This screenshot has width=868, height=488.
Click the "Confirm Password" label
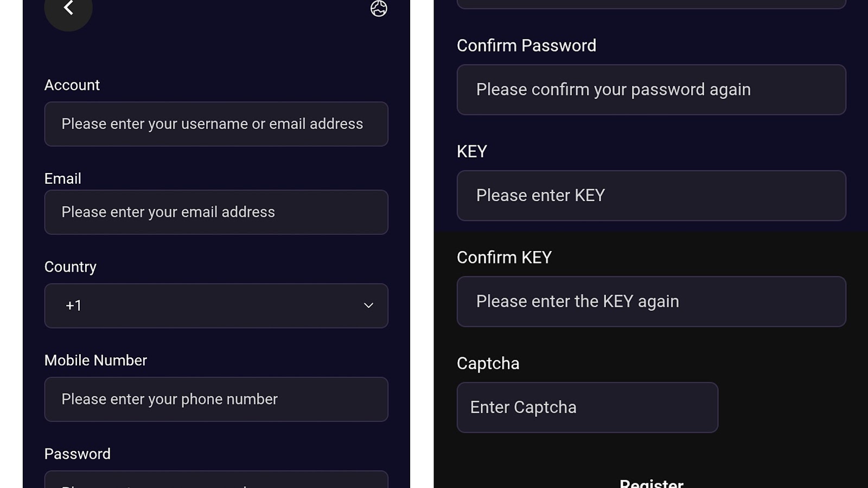click(x=526, y=46)
